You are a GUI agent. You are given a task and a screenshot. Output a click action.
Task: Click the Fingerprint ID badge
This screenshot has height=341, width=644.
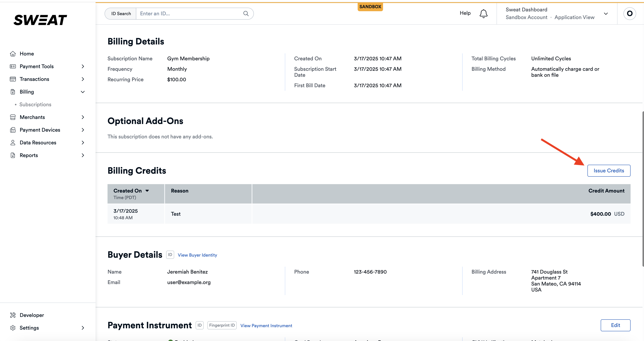coord(222,325)
